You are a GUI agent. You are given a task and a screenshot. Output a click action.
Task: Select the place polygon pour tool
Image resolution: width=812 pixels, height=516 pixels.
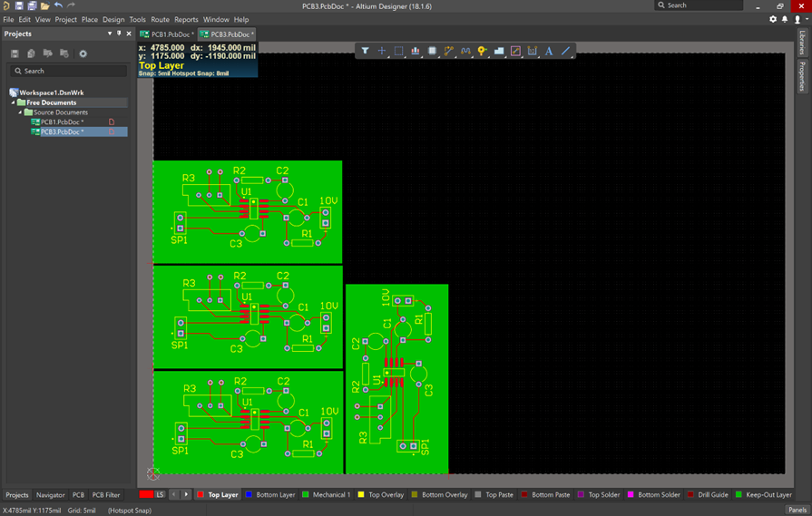point(499,51)
